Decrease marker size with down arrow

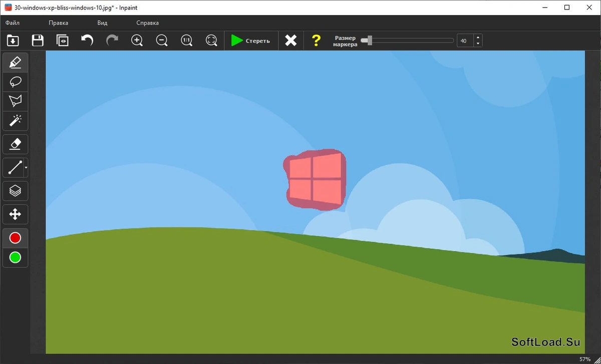[478, 44]
